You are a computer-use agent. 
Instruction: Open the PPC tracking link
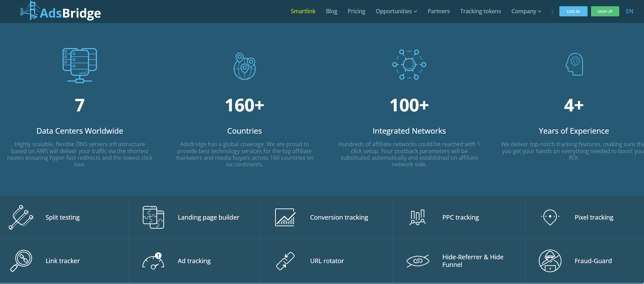[460, 218]
